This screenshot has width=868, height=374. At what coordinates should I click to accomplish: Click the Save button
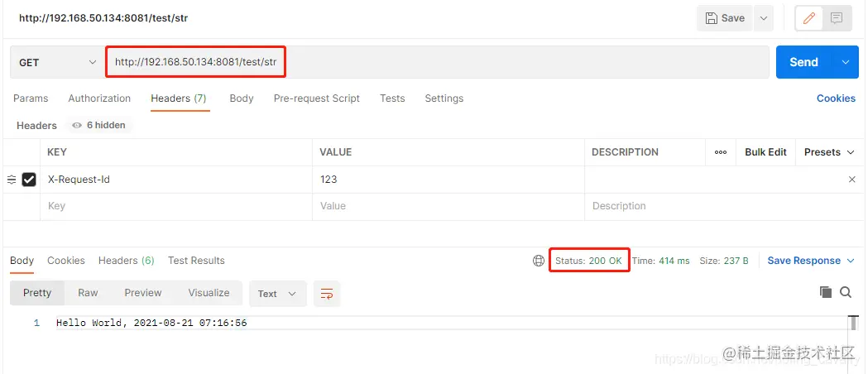coord(725,18)
